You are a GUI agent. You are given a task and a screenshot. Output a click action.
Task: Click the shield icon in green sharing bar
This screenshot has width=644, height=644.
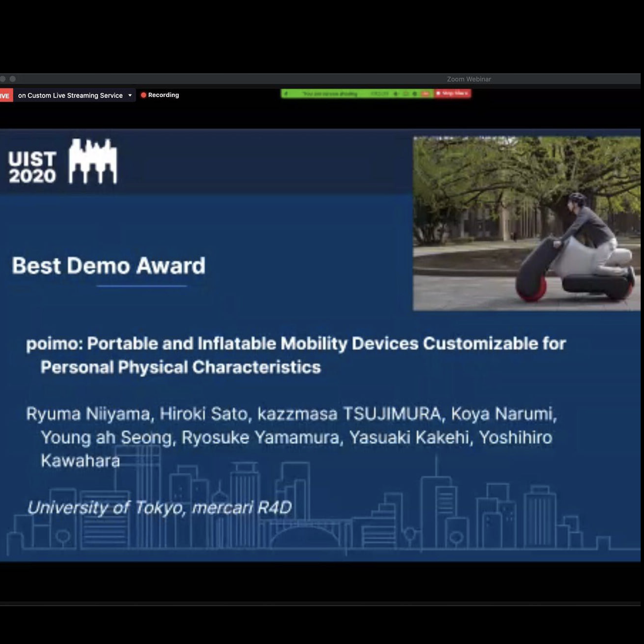[x=286, y=94]
